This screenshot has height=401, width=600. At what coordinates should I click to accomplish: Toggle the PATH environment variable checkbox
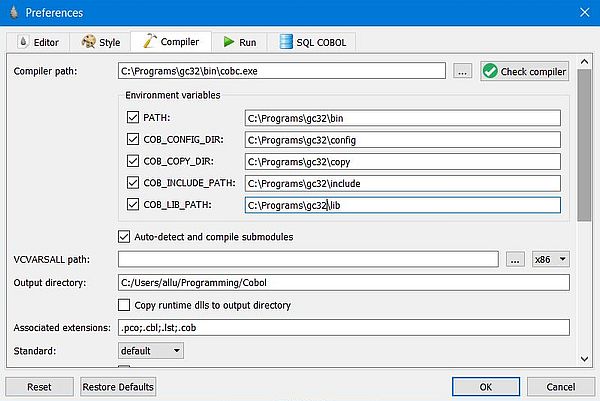pos(133,117)
